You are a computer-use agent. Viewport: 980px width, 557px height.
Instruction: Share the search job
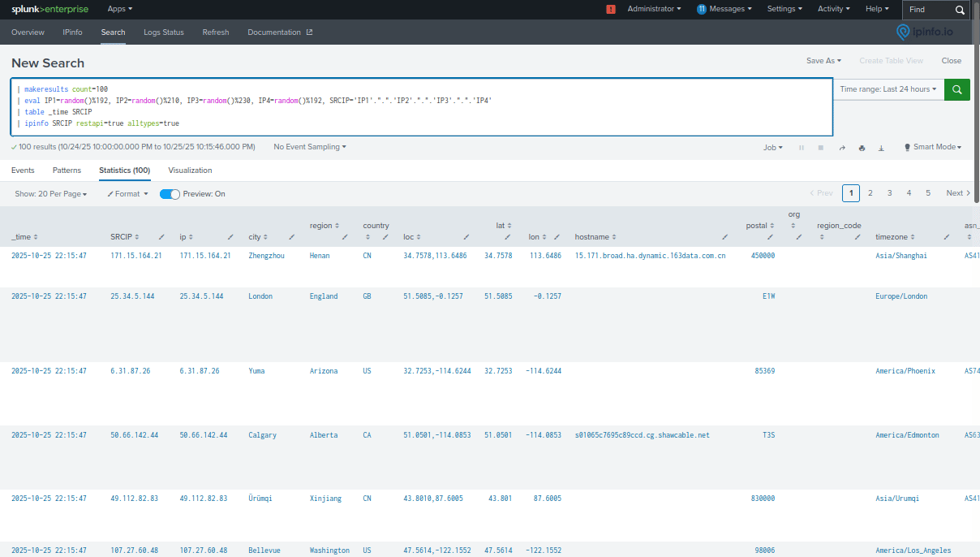pos(840,147)
